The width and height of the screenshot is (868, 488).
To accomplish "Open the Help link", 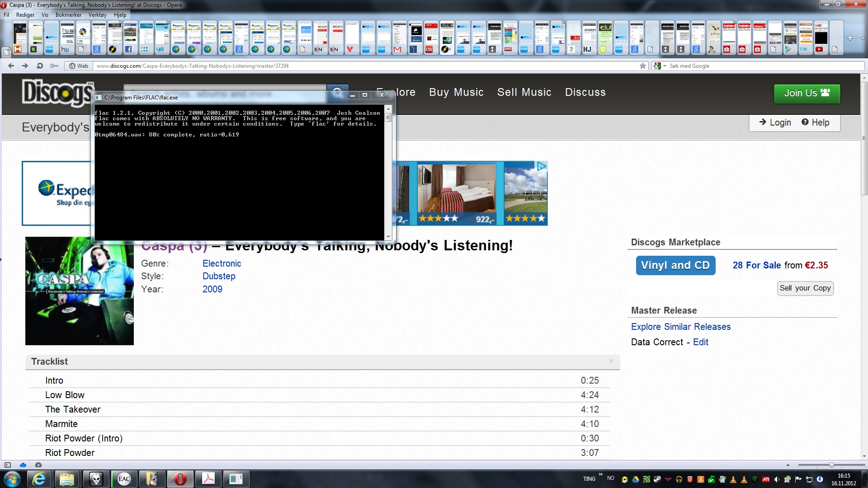I will [816, 122].
